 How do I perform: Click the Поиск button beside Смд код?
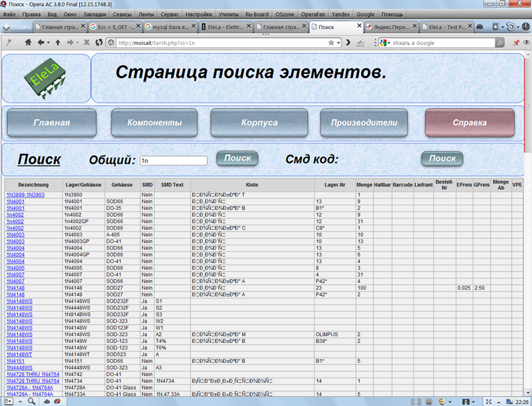pyautogui.click(x=442, y=159)
